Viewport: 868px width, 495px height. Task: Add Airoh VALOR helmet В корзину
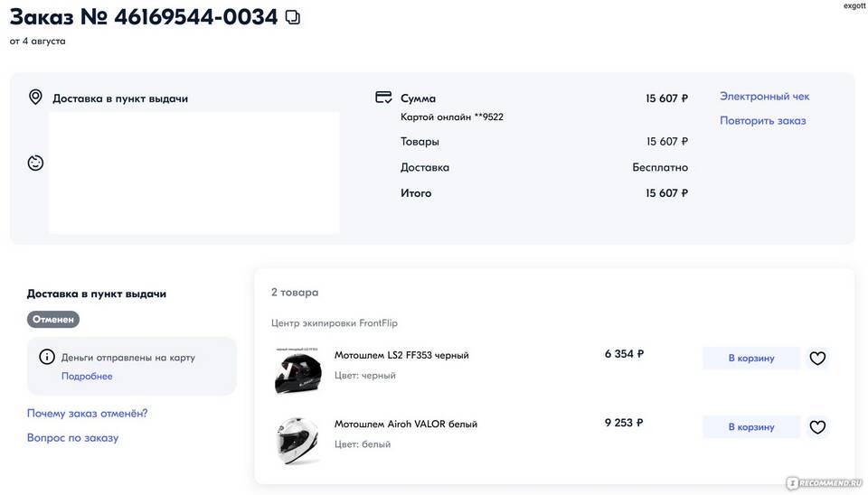tap(751, 427)
